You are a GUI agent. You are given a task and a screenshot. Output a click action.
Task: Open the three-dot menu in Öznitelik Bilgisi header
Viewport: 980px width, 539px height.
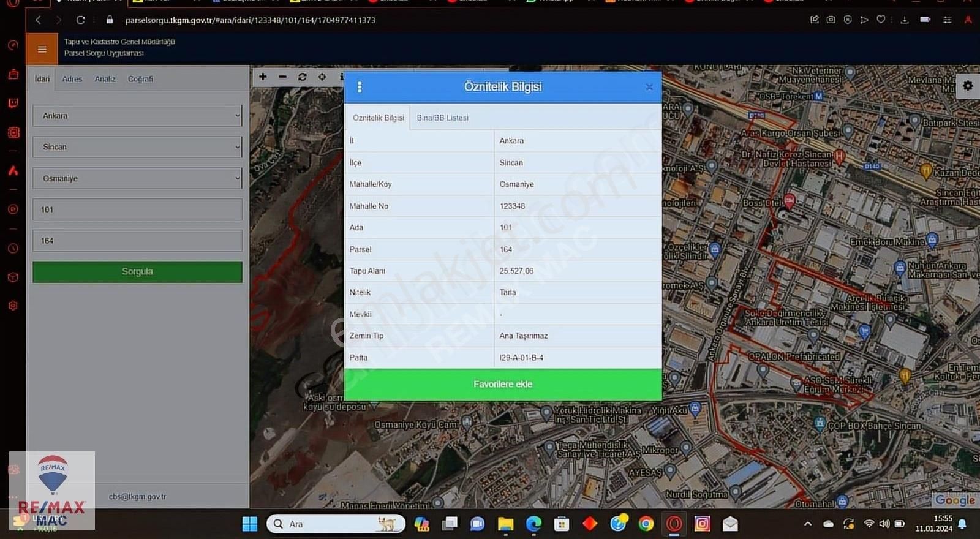tap(360, 87)
